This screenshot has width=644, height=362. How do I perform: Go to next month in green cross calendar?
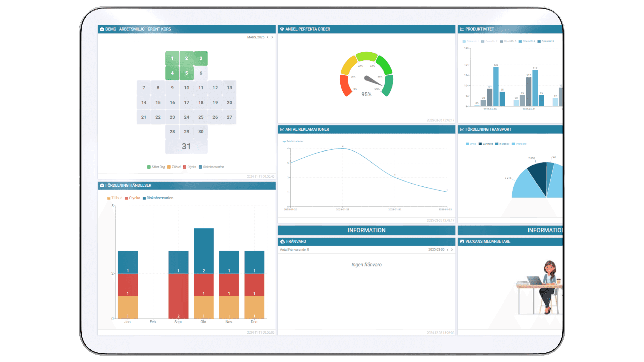tap(272, 37)
